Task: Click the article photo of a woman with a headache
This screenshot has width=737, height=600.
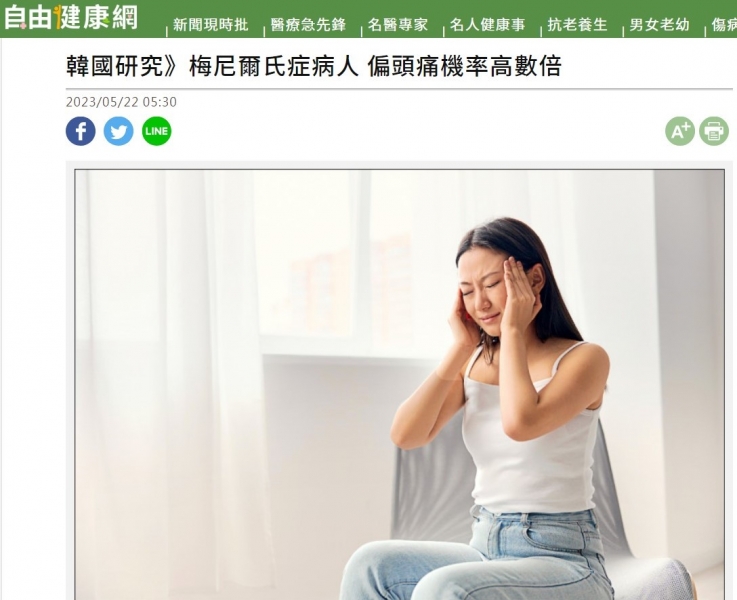Action: coord(400,384)
